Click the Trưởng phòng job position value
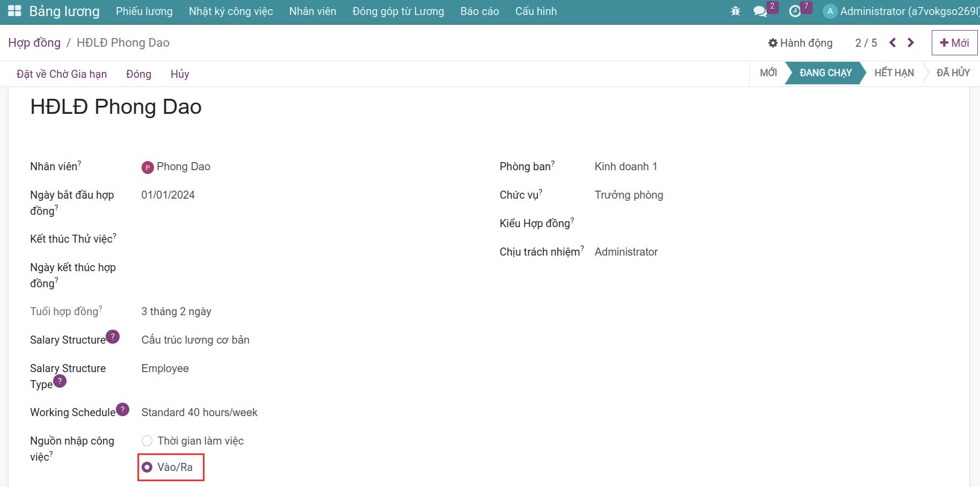The height and width of the screenshot is (487, 980). [x=629, y=195]
